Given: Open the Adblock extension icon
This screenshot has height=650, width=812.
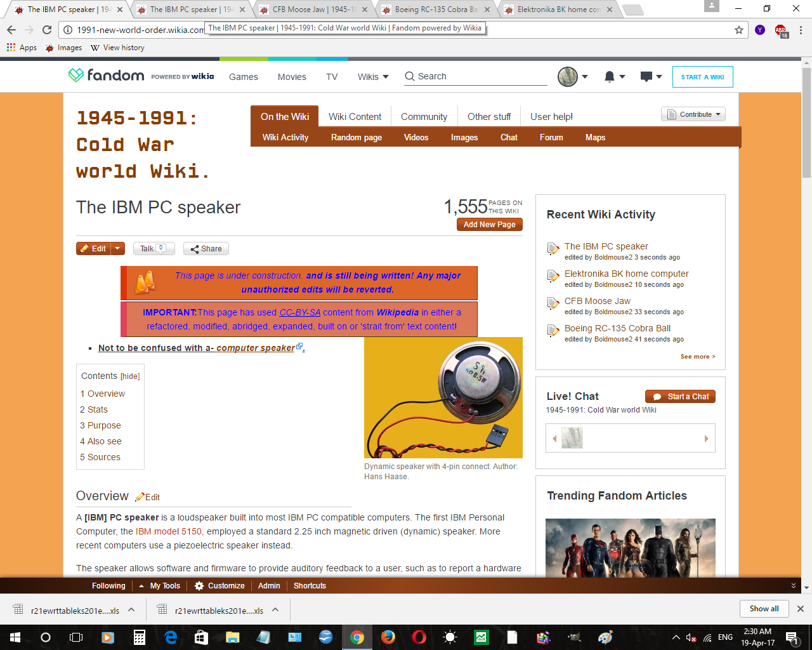Looking at the screenshot, I should coord(780,30).
